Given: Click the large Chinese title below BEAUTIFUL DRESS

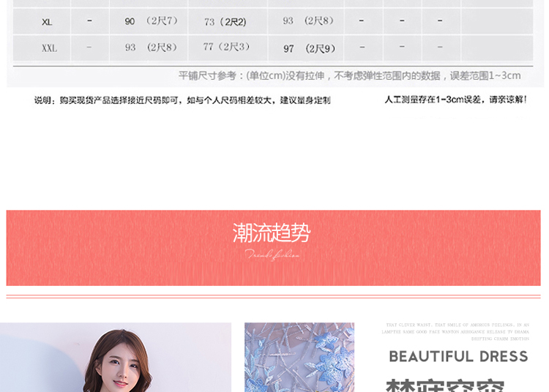Looking at the screenshot, I should coord(444,385).
